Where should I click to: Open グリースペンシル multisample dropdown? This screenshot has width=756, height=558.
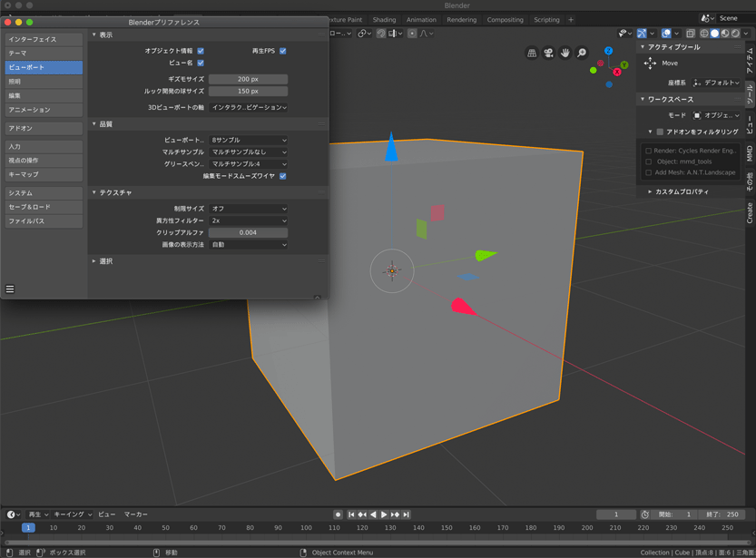pyautogui.click(x=249, y=164)
